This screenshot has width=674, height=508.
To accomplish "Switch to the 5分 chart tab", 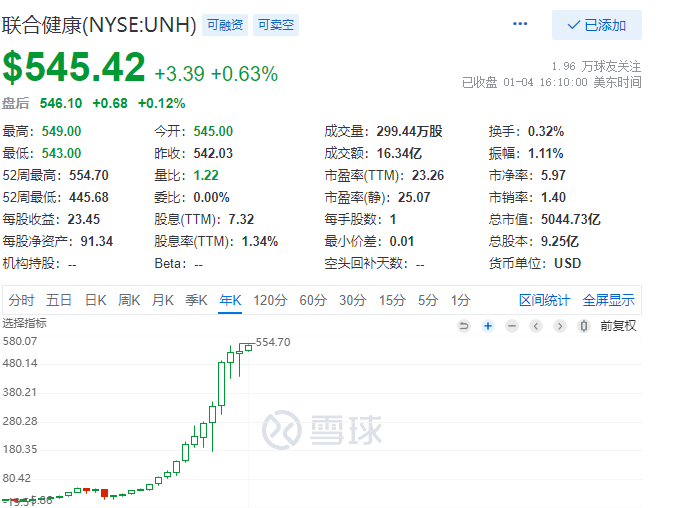I will (x=428, y=300).
